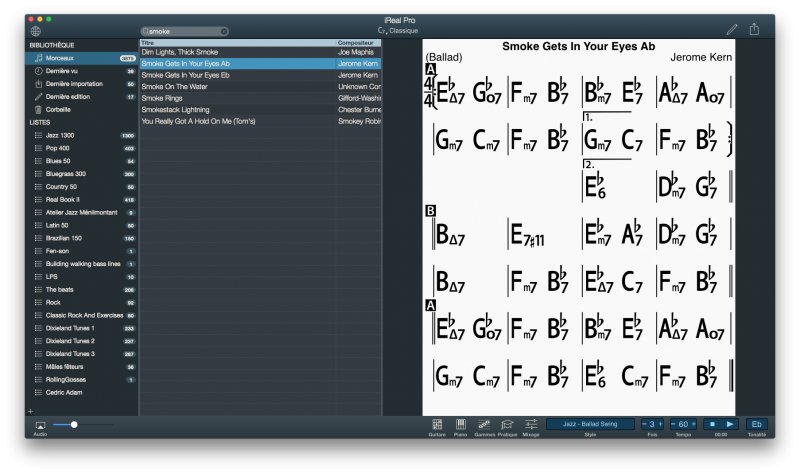Screen dimensions: 800x474
Task: Decrease the repeat count Fois
Action: (x=644, y=424)
